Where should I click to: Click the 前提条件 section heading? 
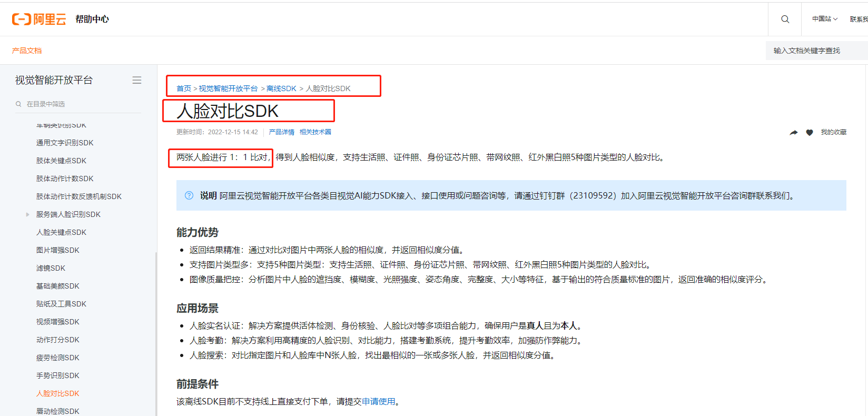[198, 384]
